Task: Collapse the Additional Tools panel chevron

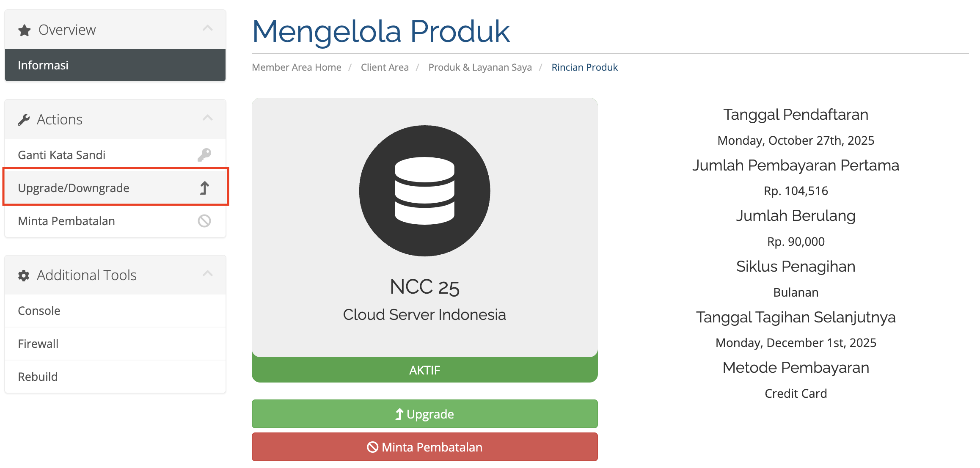Action: click(207, 274)
